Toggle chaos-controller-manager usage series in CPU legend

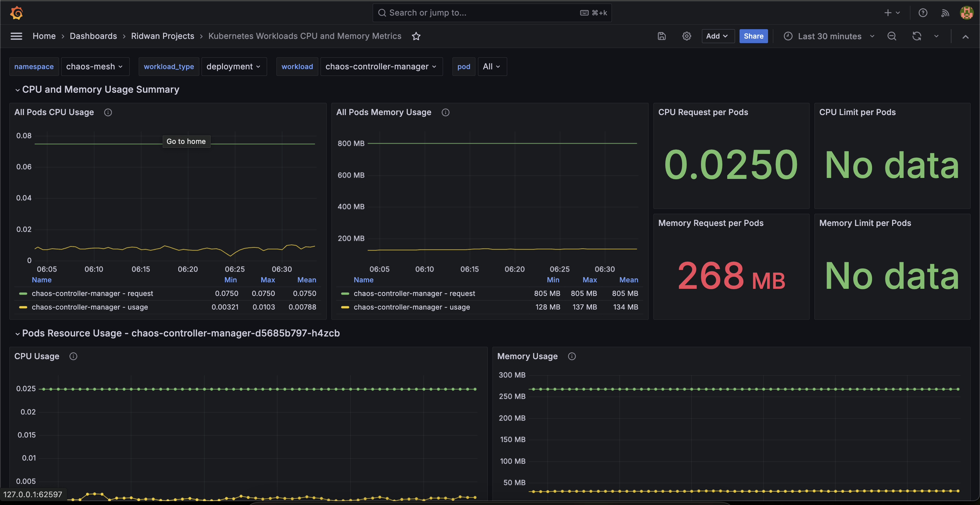[x=90, y=307]
